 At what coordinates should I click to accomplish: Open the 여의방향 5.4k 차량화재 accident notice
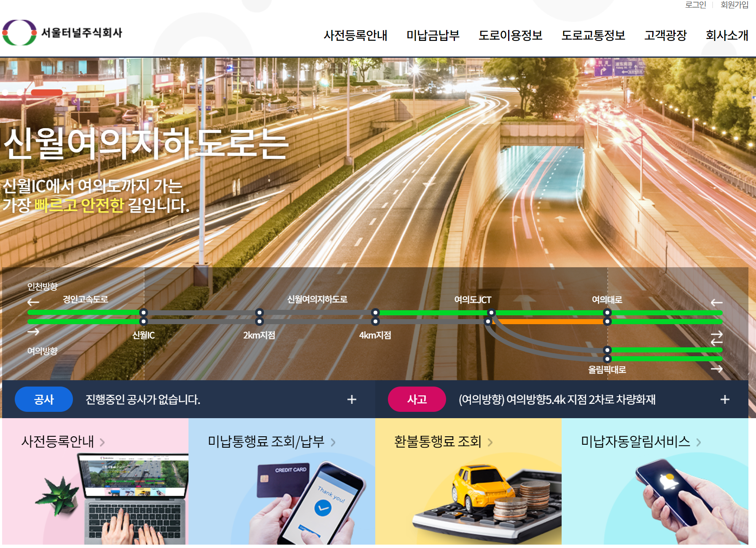tap(557, 399)
